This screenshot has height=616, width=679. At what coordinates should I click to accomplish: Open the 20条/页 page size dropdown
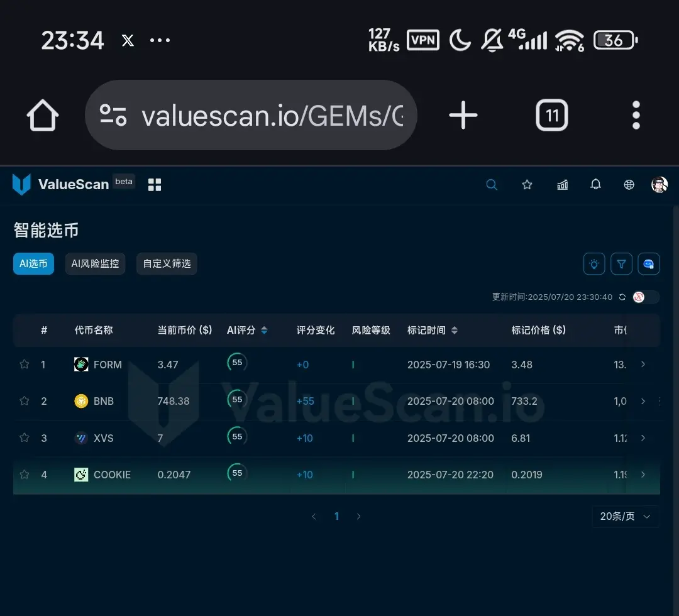coord(626,516)
